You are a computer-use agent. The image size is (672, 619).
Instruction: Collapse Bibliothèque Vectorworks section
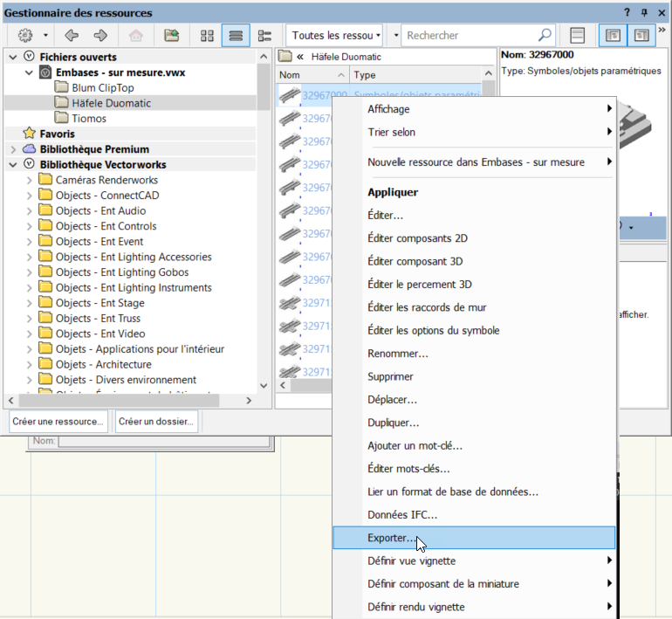pos(13,165)
